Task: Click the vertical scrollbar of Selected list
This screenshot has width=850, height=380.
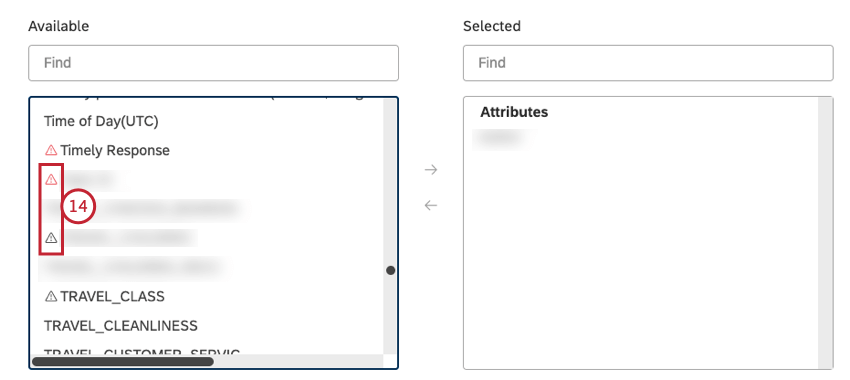Action: click(x=825, y=233)
